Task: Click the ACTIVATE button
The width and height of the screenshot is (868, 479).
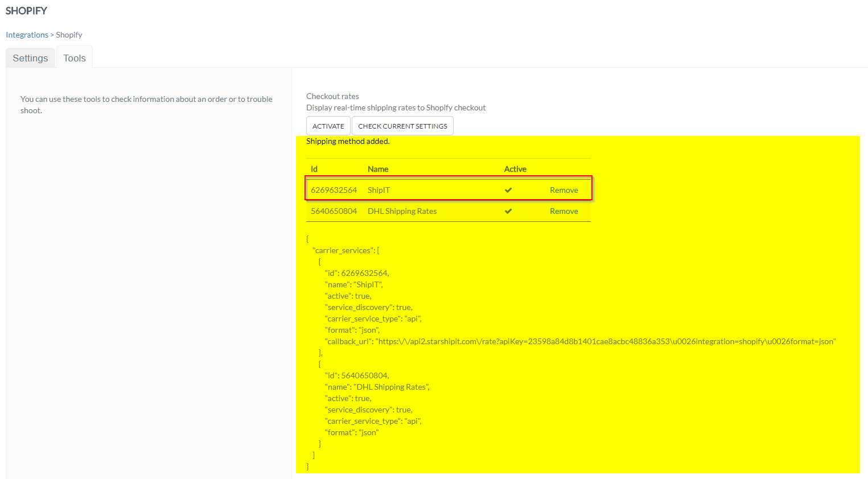Action: pos(328,126)
